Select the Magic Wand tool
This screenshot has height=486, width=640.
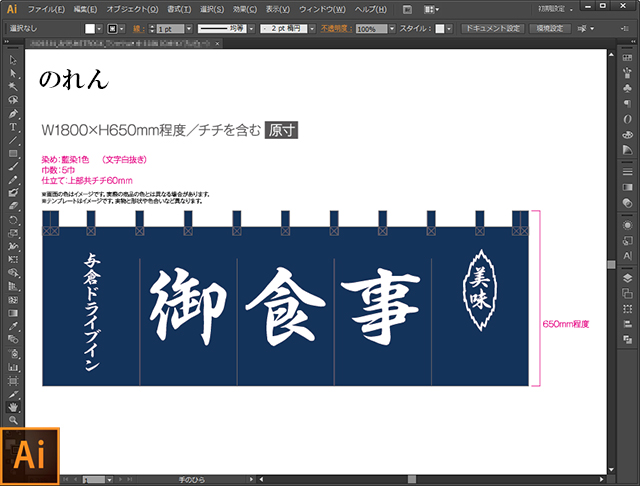click(x=13, y=86)
